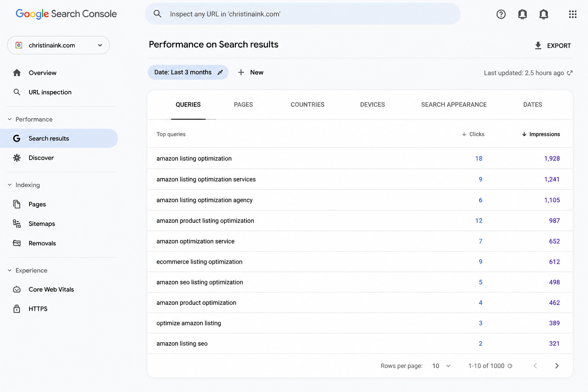Image resolution: width=588 pixels, height=392 pixels.
Task: Click the Google Search Console logo
Action: pos(66,14)
